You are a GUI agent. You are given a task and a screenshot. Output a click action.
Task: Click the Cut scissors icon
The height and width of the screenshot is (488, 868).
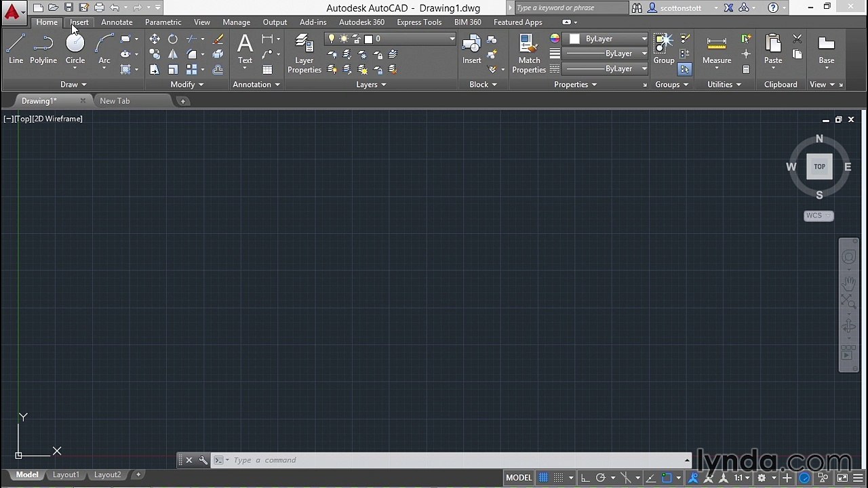coord(797,39)
